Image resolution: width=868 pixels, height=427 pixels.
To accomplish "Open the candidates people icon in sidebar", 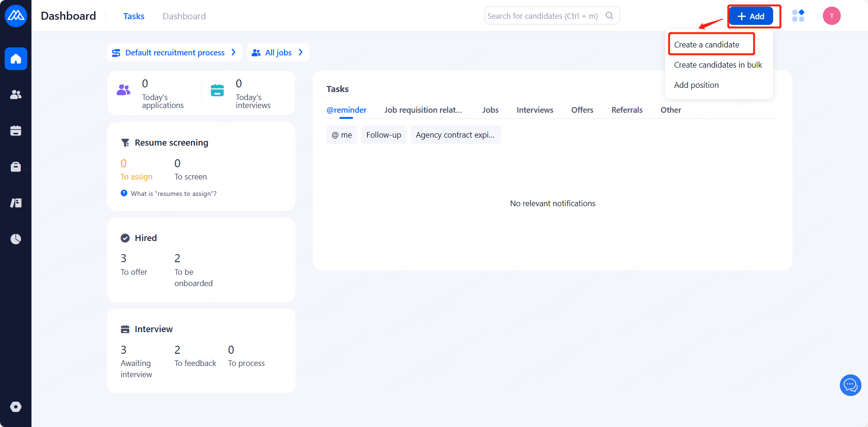I will pos(16,95).
